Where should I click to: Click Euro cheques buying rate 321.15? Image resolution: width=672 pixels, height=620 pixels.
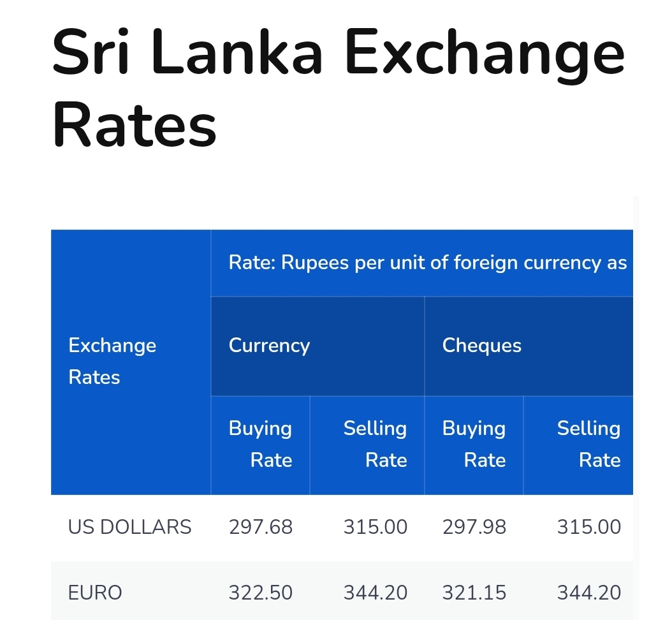tap(474, 593)
